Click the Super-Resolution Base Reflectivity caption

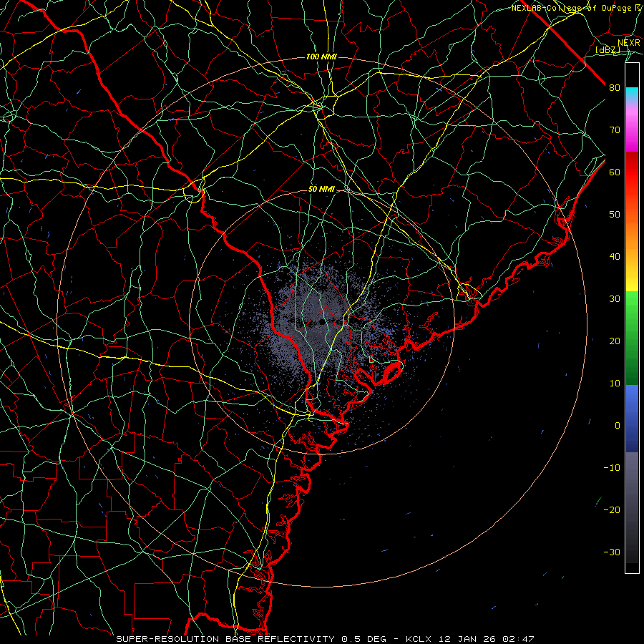[x=225, y=639]
